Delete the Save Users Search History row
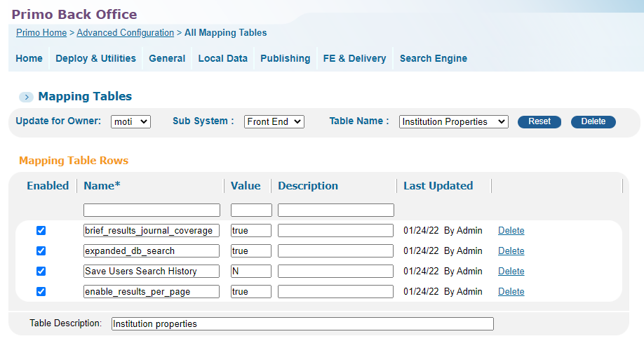Image resolution: width=644 pixels, height=341 pixels. tap(511, 271)
